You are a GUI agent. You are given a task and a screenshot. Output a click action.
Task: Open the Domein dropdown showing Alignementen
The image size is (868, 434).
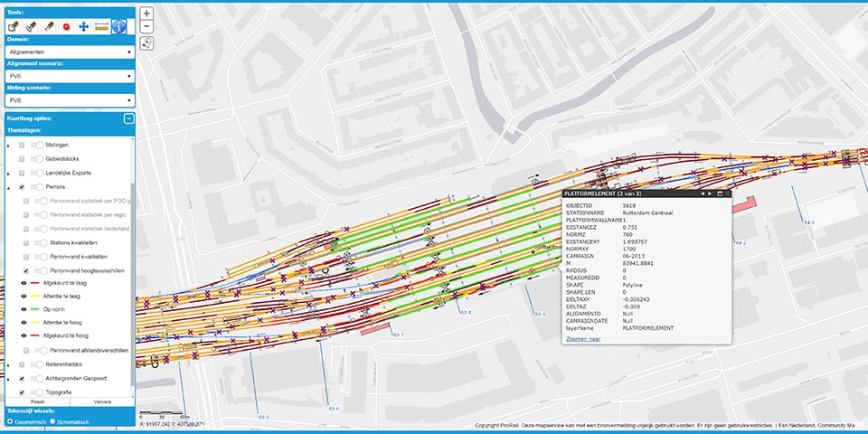[x=70, y=52]
